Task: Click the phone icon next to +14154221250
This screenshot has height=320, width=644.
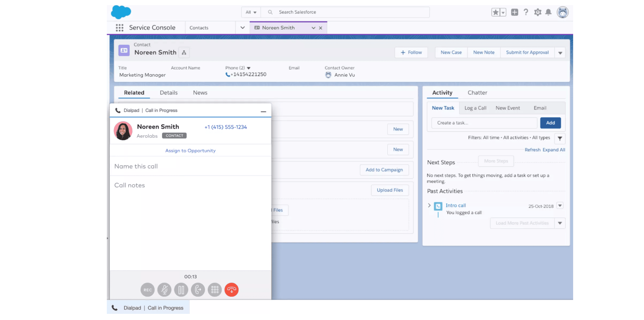Action: 228,75
